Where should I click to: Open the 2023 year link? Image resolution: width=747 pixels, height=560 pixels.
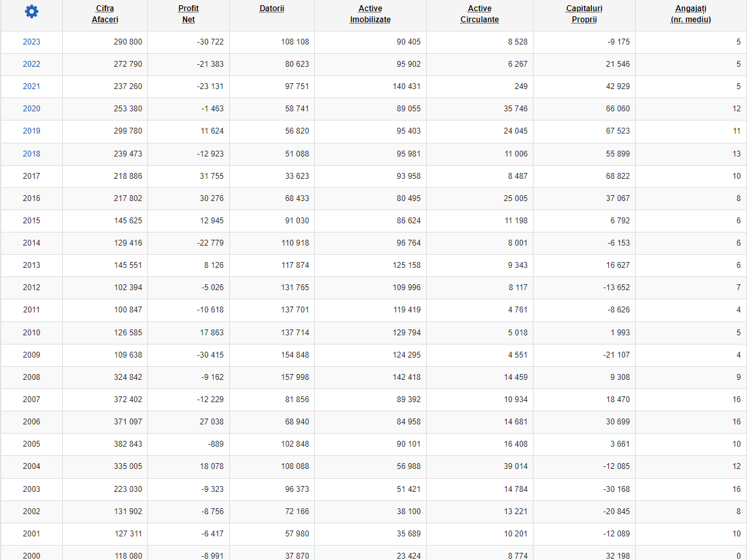(31, 42)
